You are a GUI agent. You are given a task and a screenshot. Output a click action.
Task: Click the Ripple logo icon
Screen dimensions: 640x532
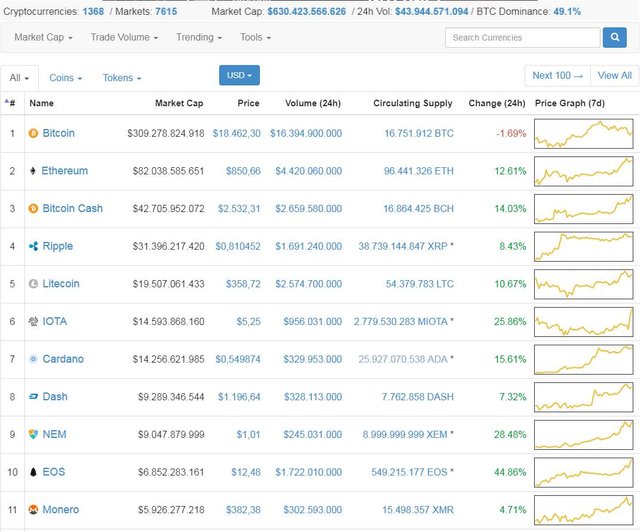pyautogui.click(x=33, y=246)
